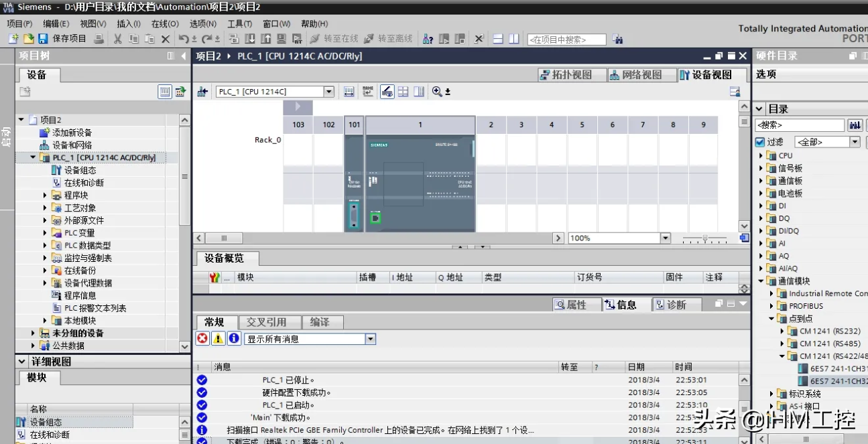Open the 在线(O) menu
The width and height of the screenshot is (868, 444).
tap(165, 23)
